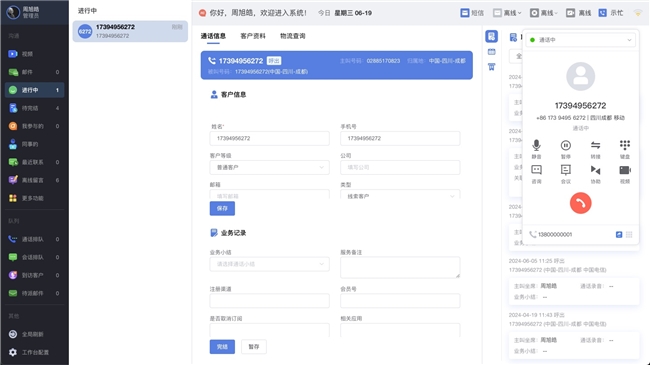Expand the 业务小结 selection dropdown
Screen dimensions: 650x365
[x=269, y=264]
